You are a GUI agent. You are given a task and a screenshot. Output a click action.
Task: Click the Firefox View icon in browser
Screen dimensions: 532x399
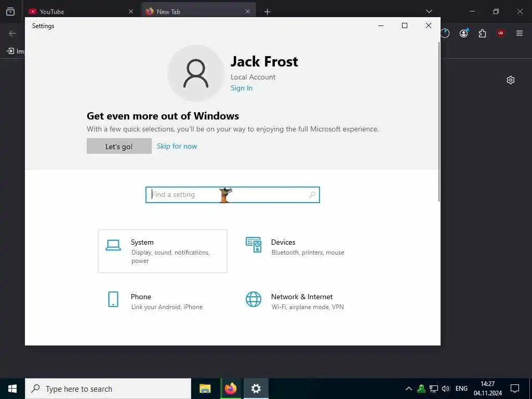10,11
